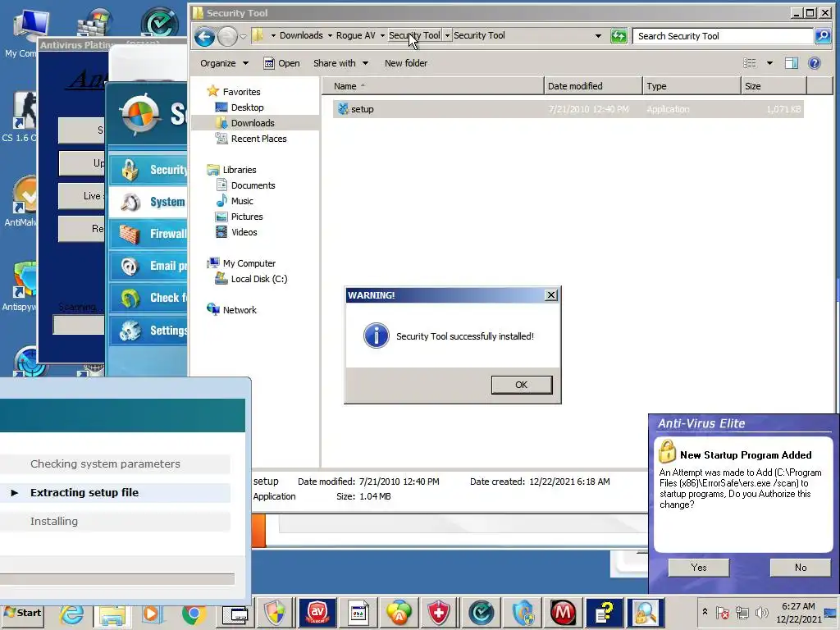This screenshot has height=630, width=840.
Task: Change the view with view icon
Action: (x=750, y=63)
